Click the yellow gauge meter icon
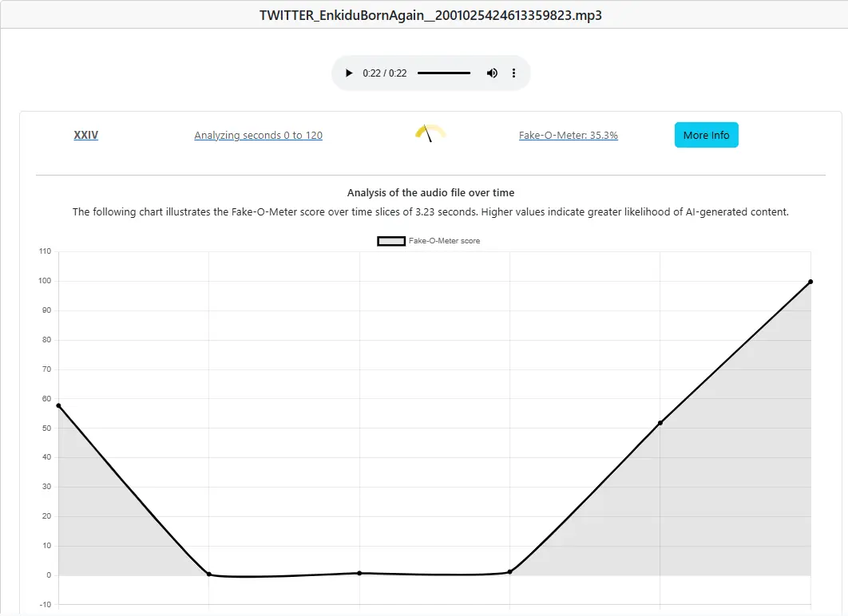The width and height of the screenshot is (848, 616). click(x=430, y=133)
